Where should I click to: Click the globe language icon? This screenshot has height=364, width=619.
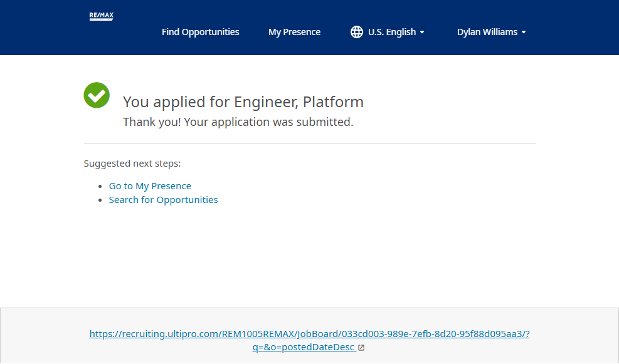tap(357, 32)
